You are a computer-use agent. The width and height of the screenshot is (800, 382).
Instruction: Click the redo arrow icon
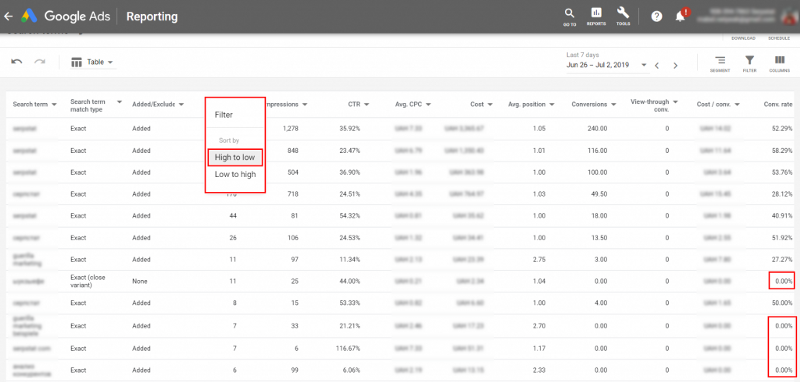click(40, 62)
